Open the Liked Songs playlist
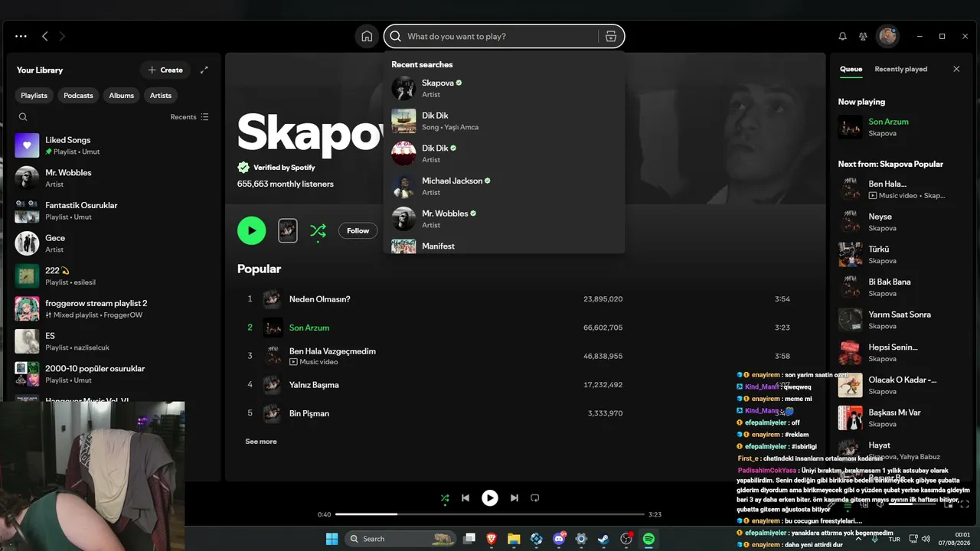 click(x=113, y=145)
